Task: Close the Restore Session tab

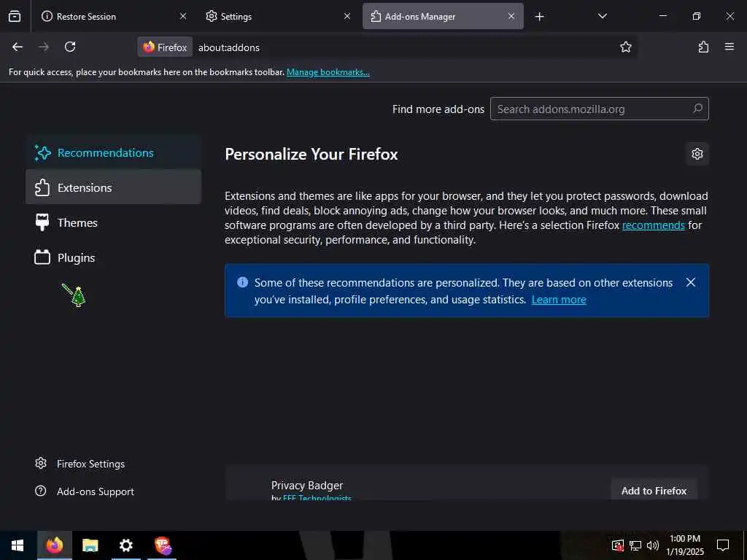Action: pyautogui.click(x=183, y=16)
